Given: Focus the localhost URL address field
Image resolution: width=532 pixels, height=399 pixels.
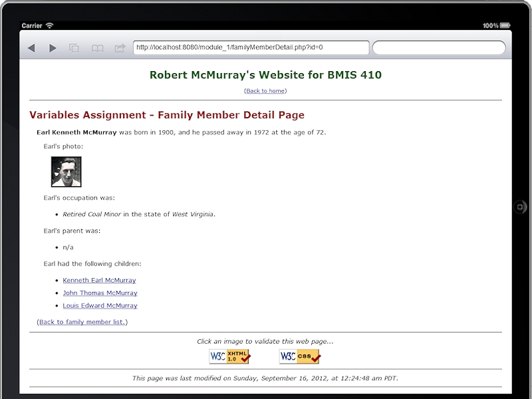Looking at the screenshot, I should [x=251, y=48].
